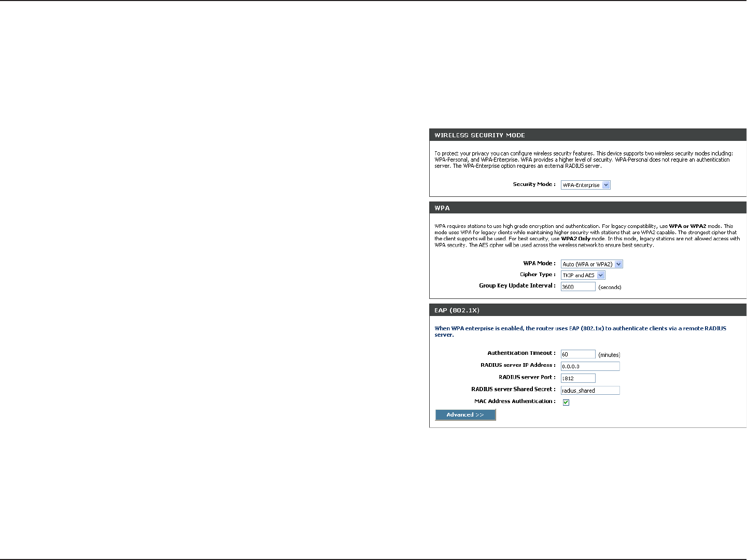Click the Group Key Update Interval field
This screenshot has height=560, width=747.
pos(578,286)
